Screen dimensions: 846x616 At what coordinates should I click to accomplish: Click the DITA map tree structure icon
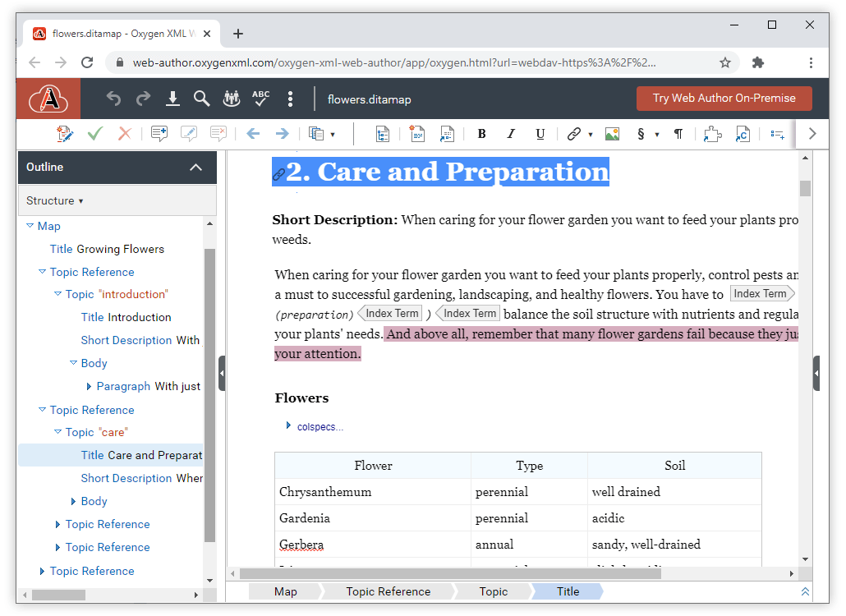383,135
